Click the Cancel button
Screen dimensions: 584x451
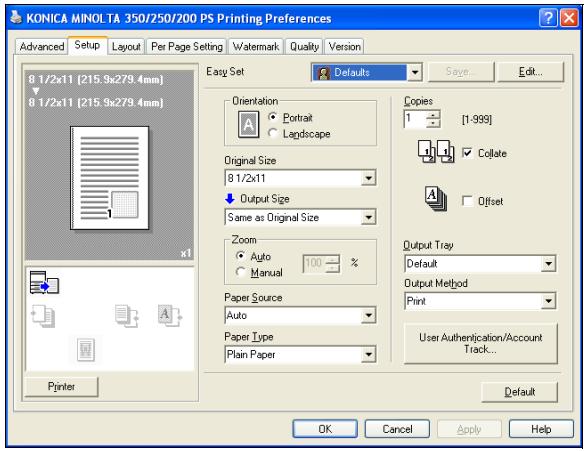[x=397, y=429]
